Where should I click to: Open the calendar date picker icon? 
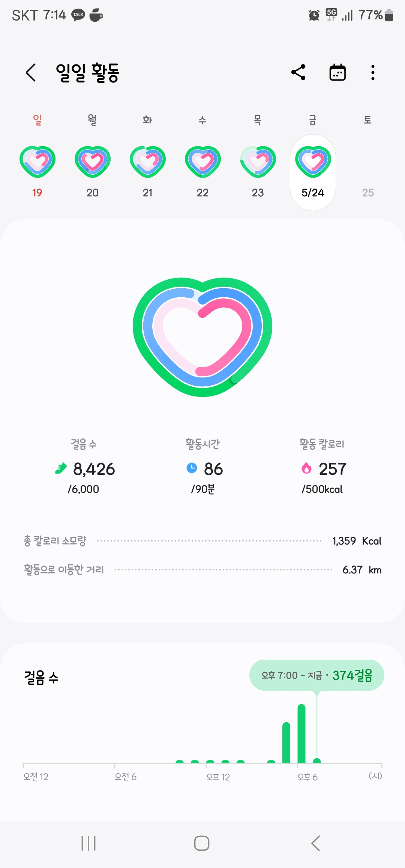337,72
